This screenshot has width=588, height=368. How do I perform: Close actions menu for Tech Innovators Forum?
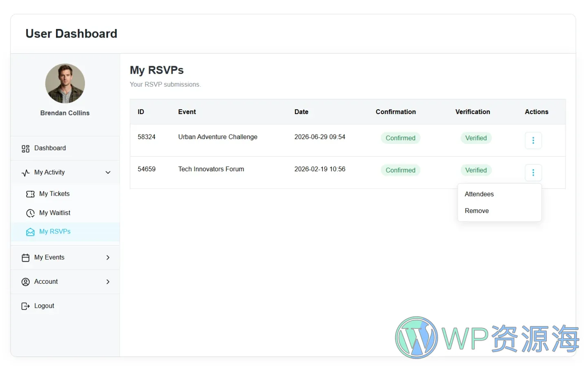click(533, 173)
